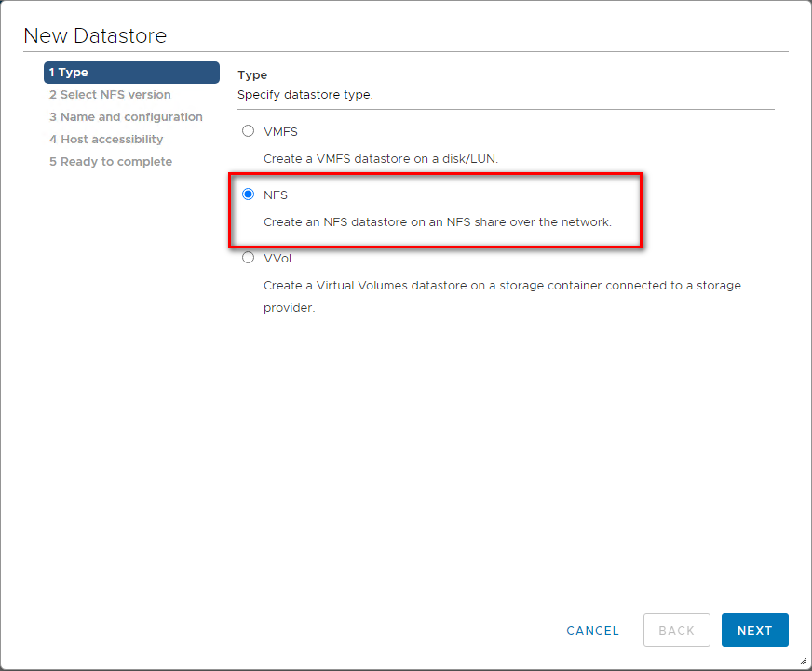Viewport: 812px width, 671px height.
Task: Select the VVol radio button
Action: (248, 257)
